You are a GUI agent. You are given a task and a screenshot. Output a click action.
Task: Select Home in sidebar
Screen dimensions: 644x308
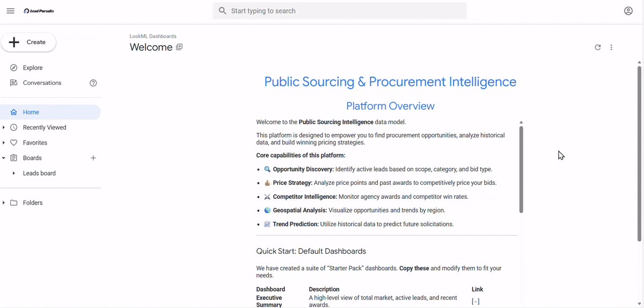[x=50, y=112]
